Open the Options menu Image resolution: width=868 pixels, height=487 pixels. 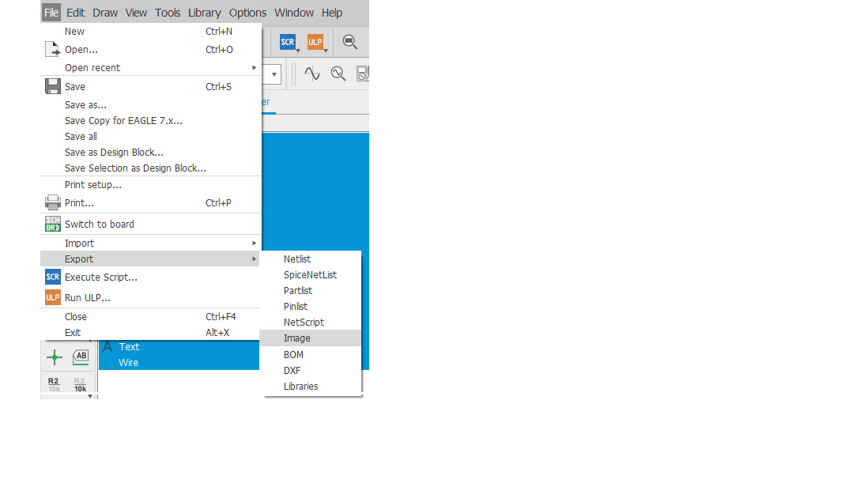coord(247,12)
